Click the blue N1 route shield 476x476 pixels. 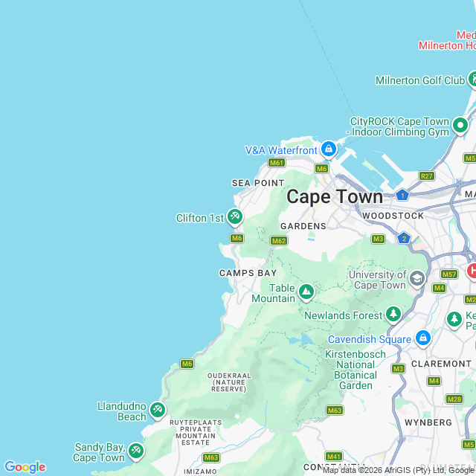click(x=402, y=195)
